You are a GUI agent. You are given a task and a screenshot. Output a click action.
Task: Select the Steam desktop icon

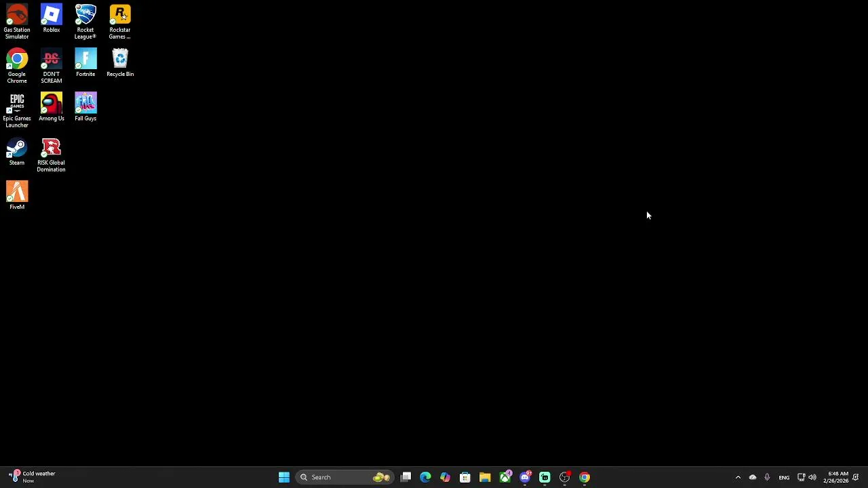coord(17,152)
